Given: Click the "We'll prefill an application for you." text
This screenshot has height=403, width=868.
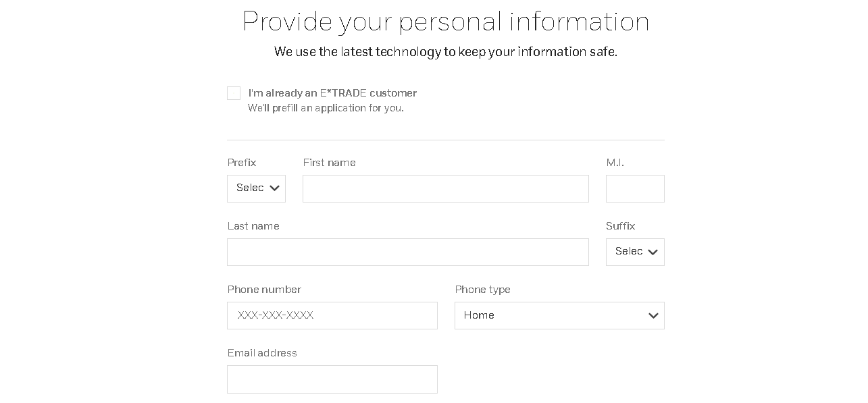Looking at the screenshot, I should [x=326, y=108].
